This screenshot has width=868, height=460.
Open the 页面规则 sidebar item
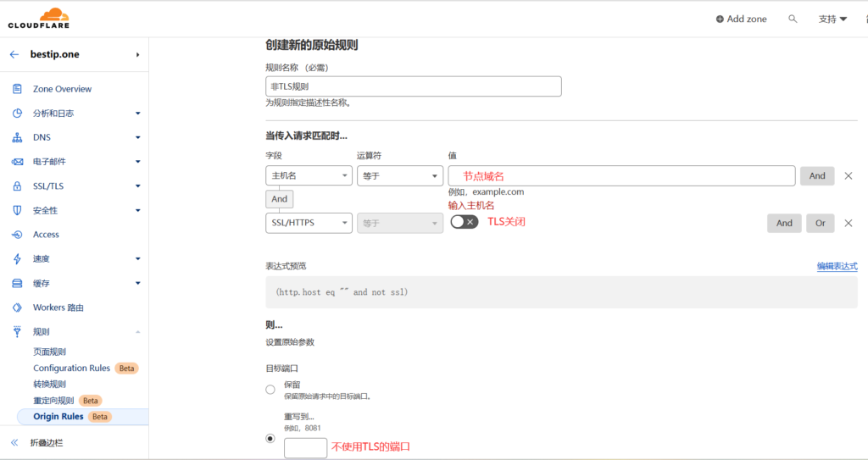tap(49, 352)
